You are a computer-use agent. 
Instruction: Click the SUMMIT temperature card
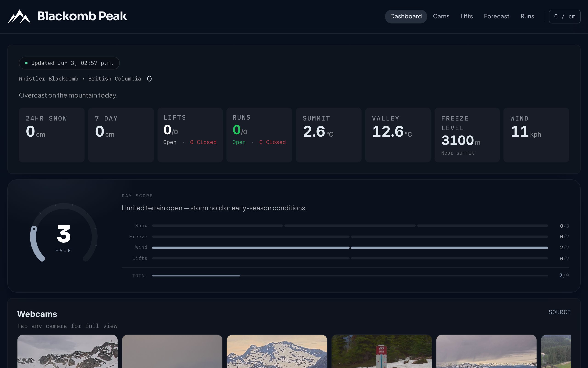point(328,135)
